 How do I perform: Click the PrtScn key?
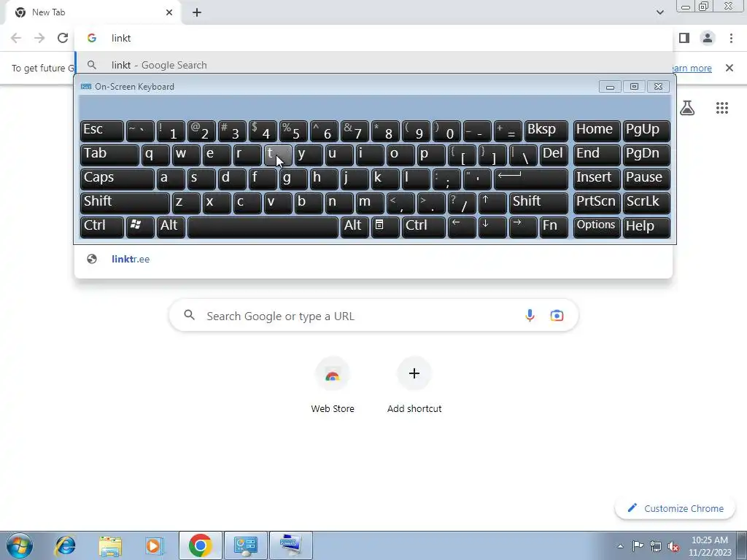pyautogui.click(x=597, y=202)
